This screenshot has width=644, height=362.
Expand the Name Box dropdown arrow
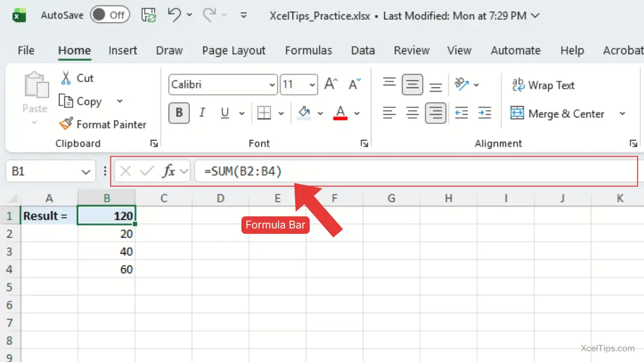click(85, 172)
